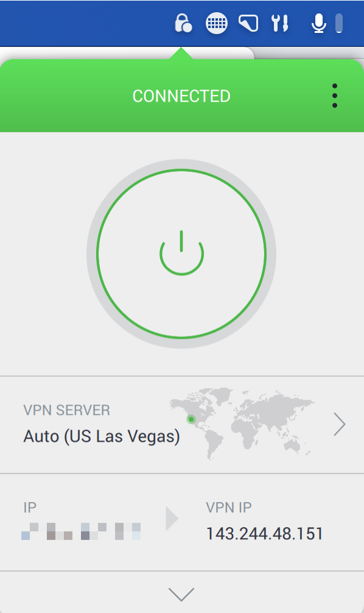Click the VPN IP address 143.244.48.151
364x613 pixels.
pos(264,534)
